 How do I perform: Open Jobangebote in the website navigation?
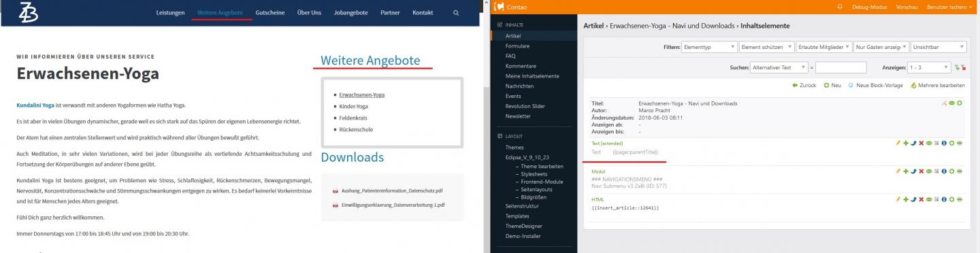click(x=350, y=13)
